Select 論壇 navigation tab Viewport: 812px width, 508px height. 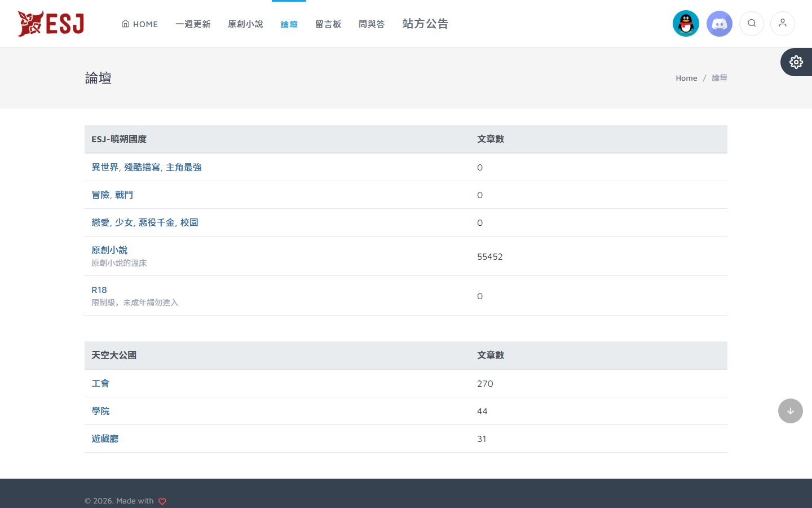pos(289,24)
